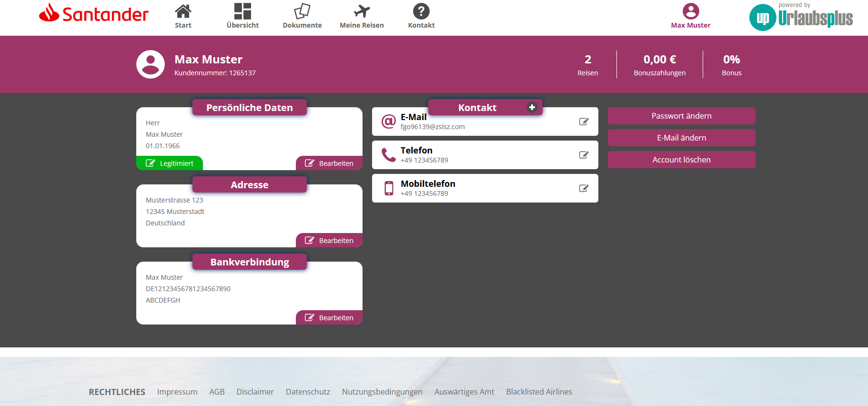868x406 pixels.
Task: Open the AGB link
Action: [217, 392]
